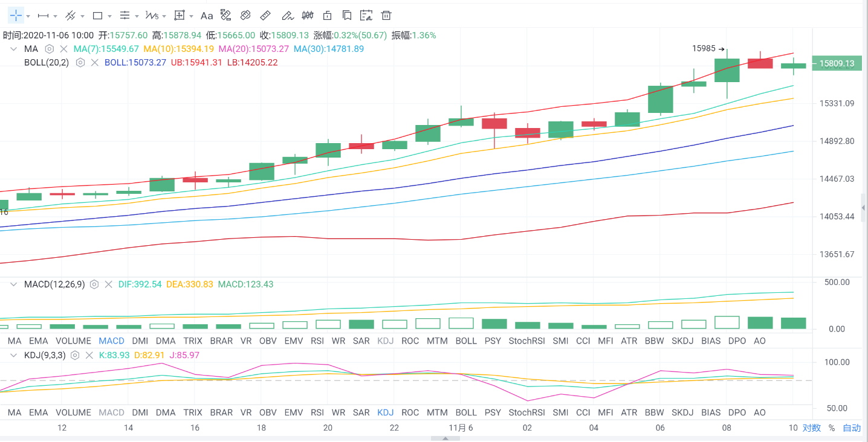Image resolution: width=868 pixels, height=442 pixels.
Task: Activate the freehand brush drawing tool
Action: pyautogui.click(x=288, y=15)
